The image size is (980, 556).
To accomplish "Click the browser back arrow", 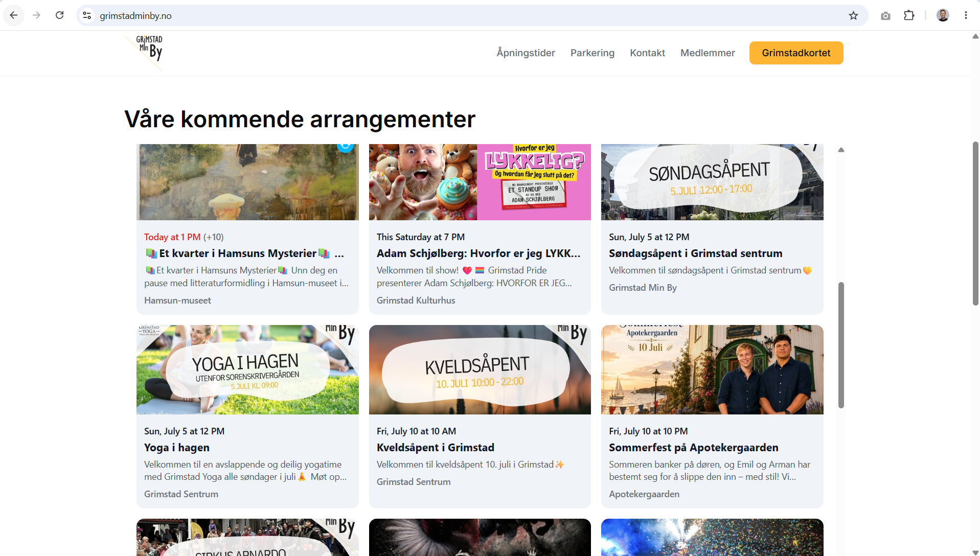I will 14,15.
